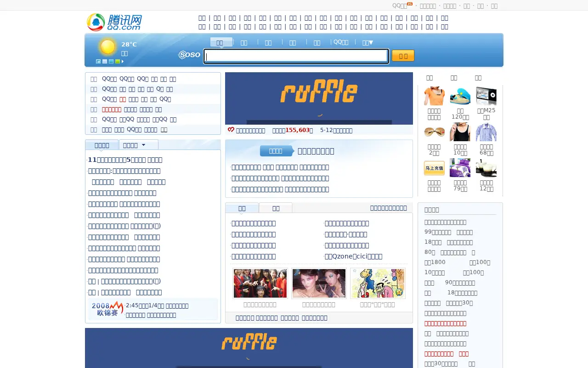Open the black tank top product image
This screenshot has height=368, width=588.
coord(460,132)
